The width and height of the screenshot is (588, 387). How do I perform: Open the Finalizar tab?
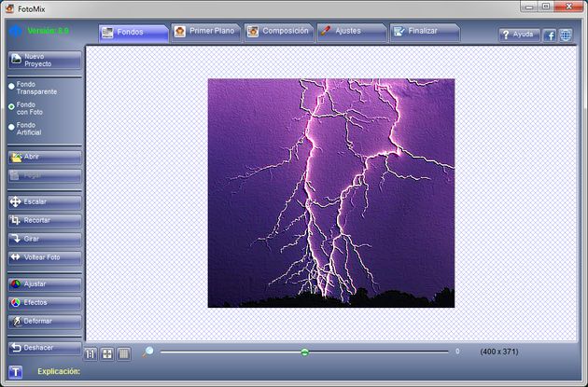(424, 31)
